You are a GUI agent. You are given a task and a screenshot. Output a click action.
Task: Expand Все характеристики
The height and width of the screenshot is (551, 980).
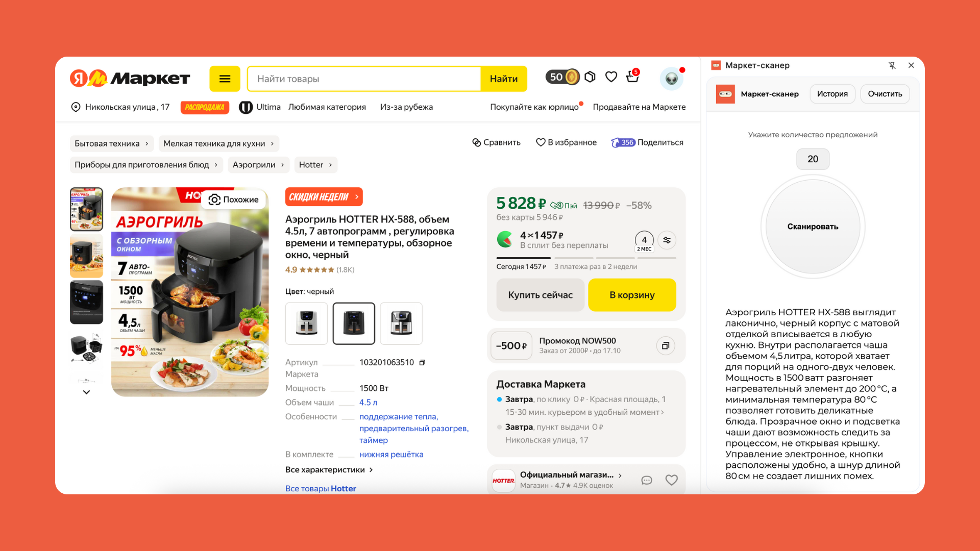pyautogui.click(x=329, y=470)
